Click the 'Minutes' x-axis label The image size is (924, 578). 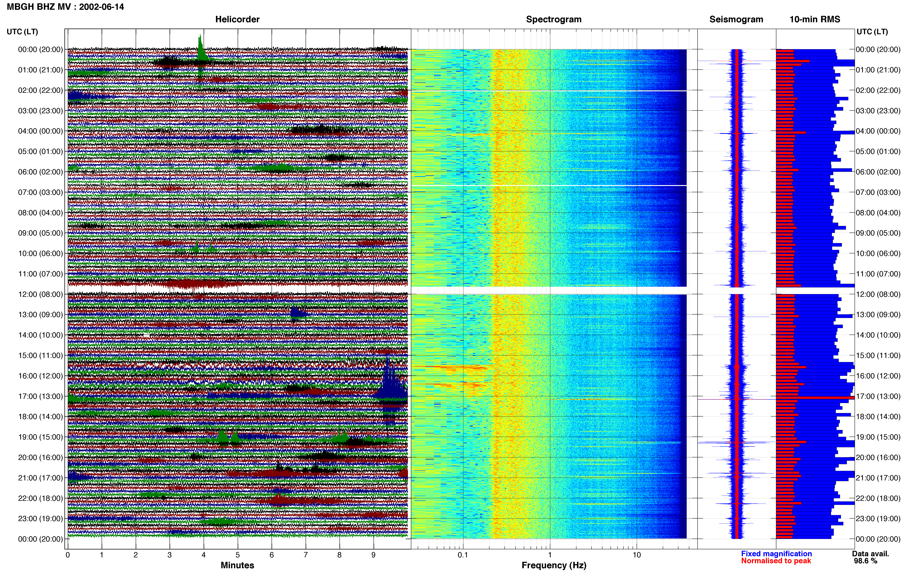pos(237,565)
